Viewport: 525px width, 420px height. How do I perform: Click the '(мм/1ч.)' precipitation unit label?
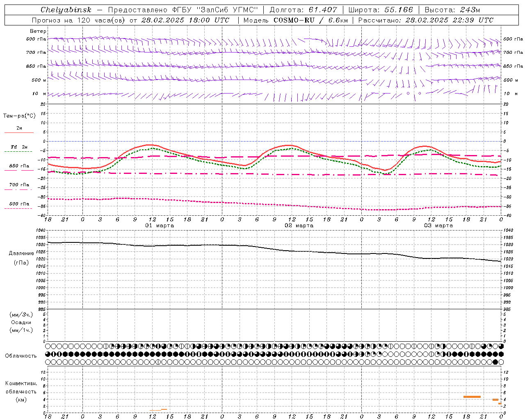21,331
